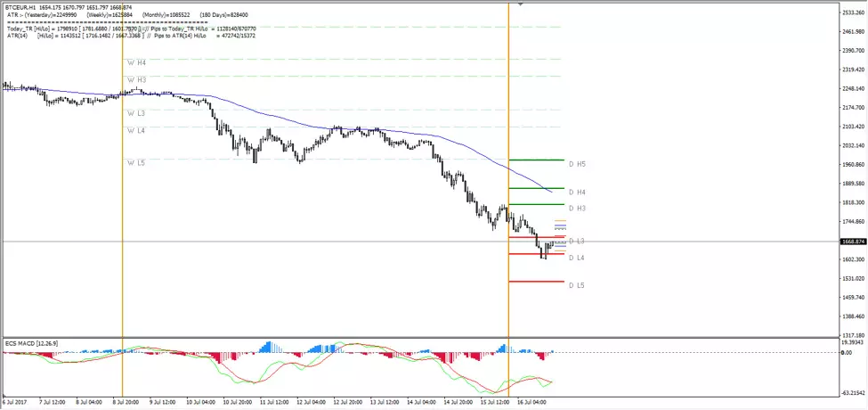Click the BTCEUR.H1 symbol header text
Viewport: 868px width, 410px height.
point(20,6)
